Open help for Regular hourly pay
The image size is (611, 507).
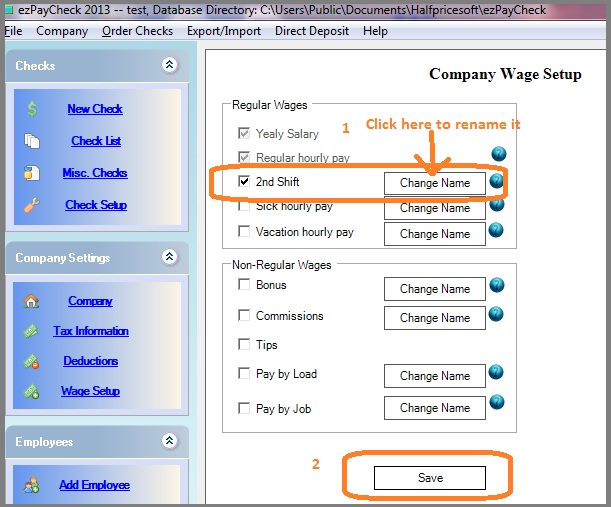pyautogui.click(x=499, y=154)
